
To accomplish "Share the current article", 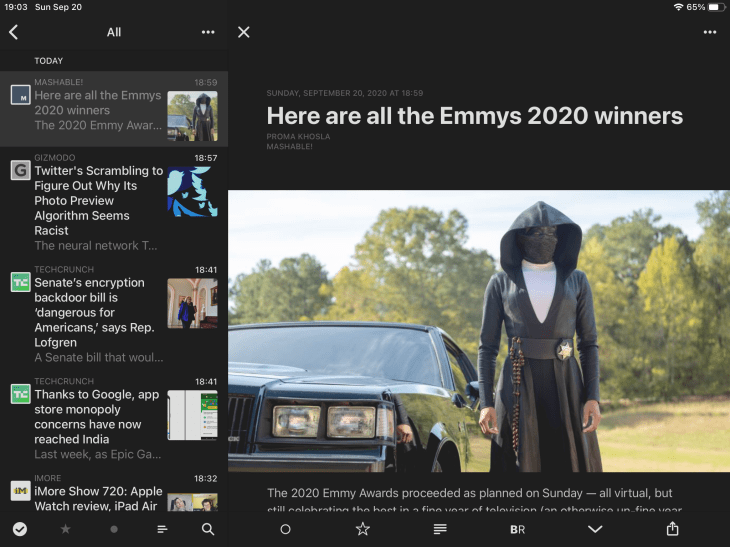I will click(x=672, y=529).
